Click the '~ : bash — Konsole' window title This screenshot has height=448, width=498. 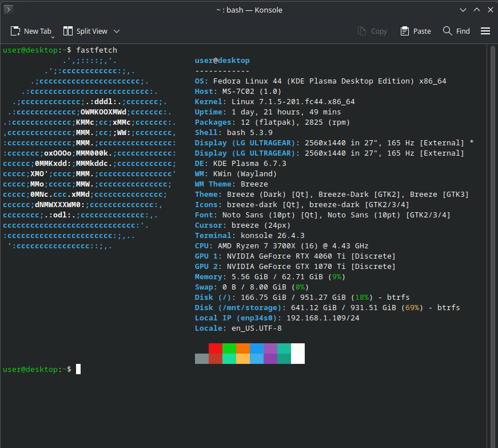pos(249,10)
